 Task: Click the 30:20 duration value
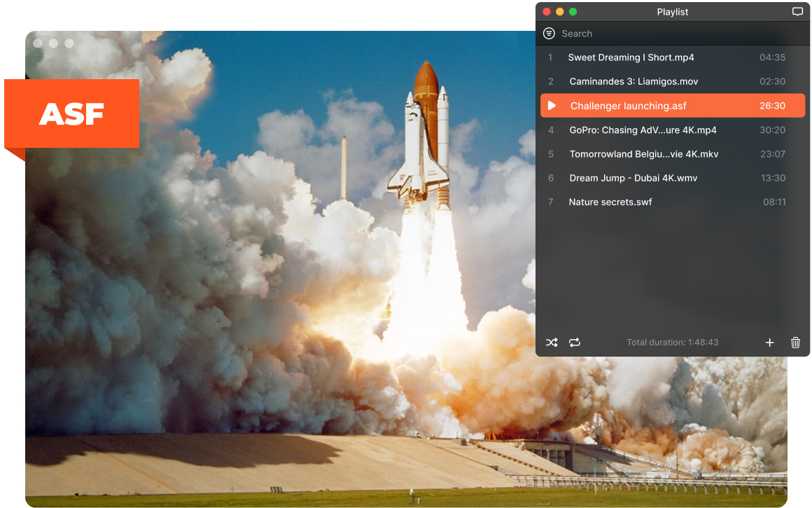pos(772,130)
